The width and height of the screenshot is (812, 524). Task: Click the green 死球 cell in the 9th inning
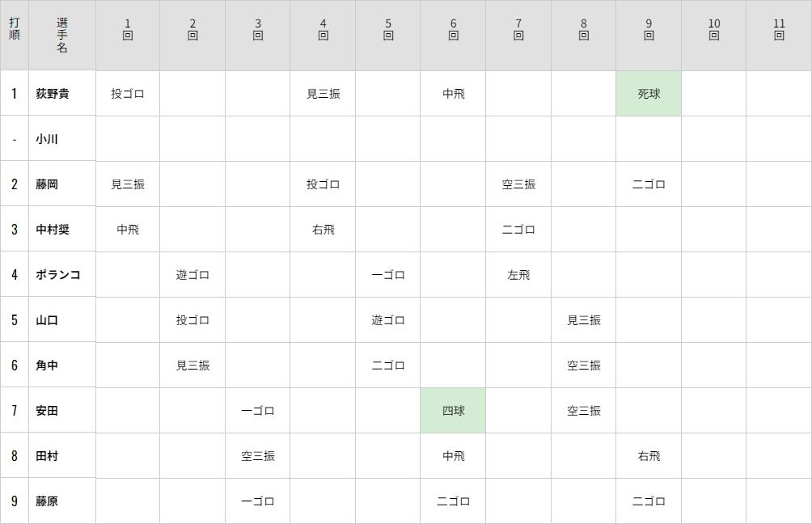pyautogui.click(x=649, y=94)
